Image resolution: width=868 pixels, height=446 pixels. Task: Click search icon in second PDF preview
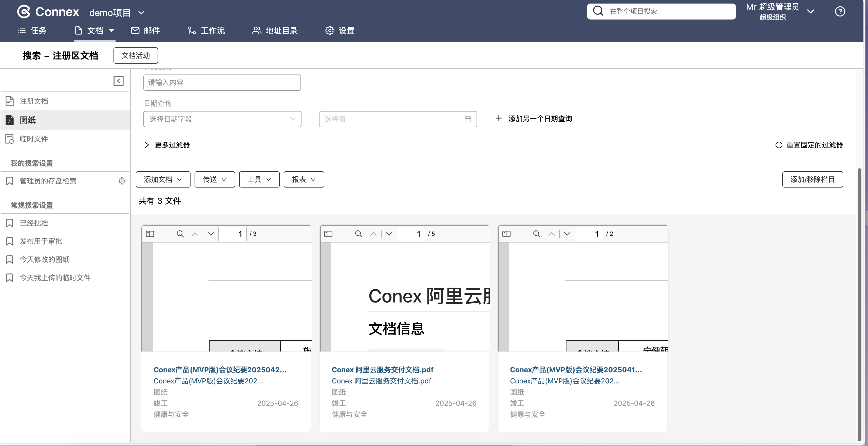[x=358, y=234]
